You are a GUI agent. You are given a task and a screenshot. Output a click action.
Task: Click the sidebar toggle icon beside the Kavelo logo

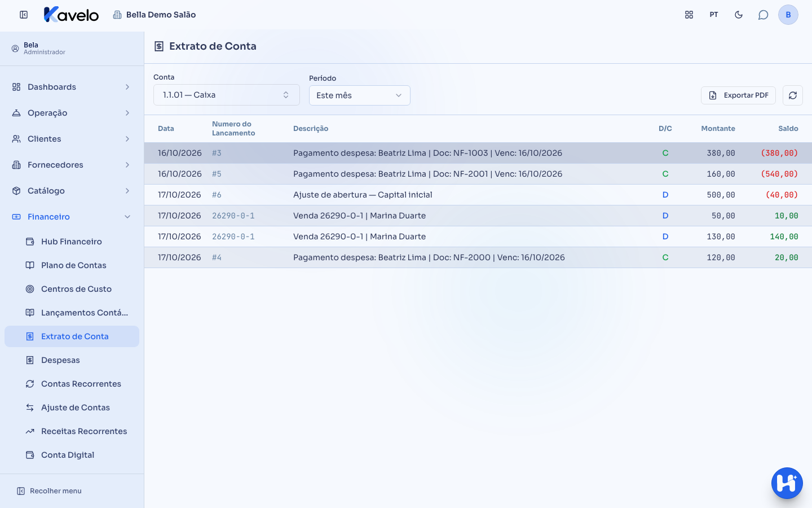click(24, 15)
